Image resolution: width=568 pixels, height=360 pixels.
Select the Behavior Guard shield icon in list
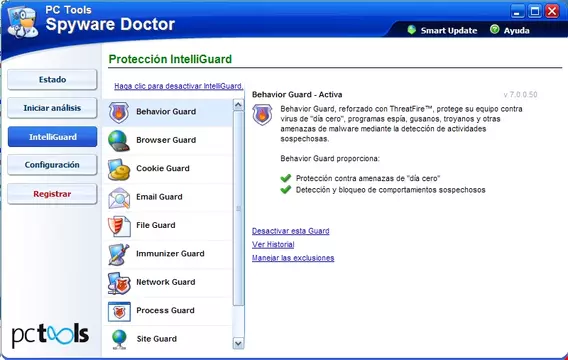[119, 113]
